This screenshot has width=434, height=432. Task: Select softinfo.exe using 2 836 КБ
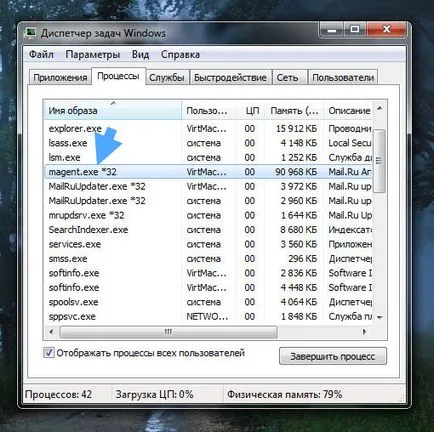(208, 273)
